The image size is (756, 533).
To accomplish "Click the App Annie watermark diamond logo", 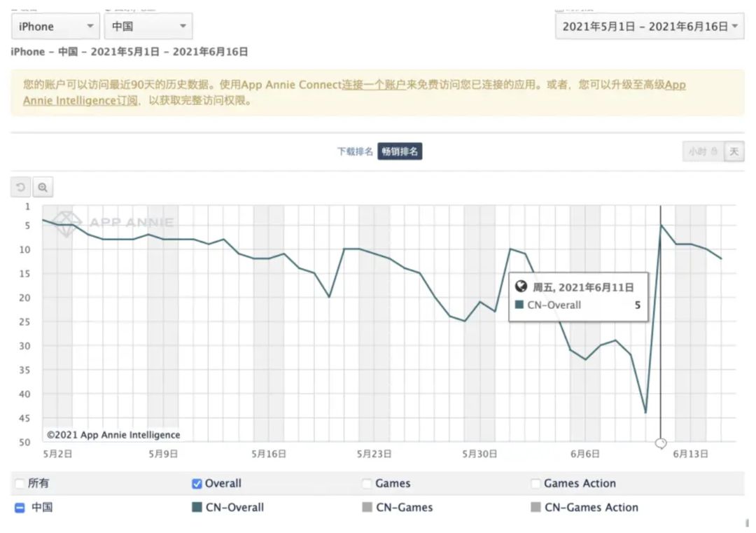I will point(66,224).
